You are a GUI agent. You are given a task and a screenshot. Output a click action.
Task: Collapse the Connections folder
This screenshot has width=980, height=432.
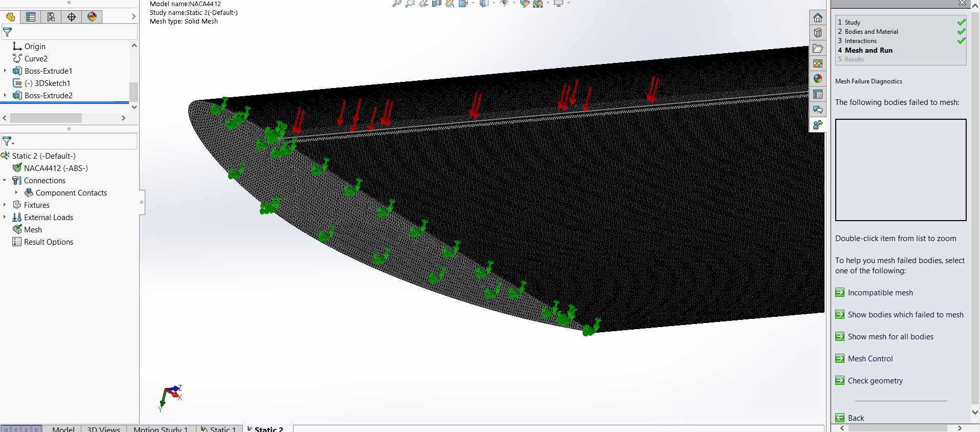(x=5, y=180)
